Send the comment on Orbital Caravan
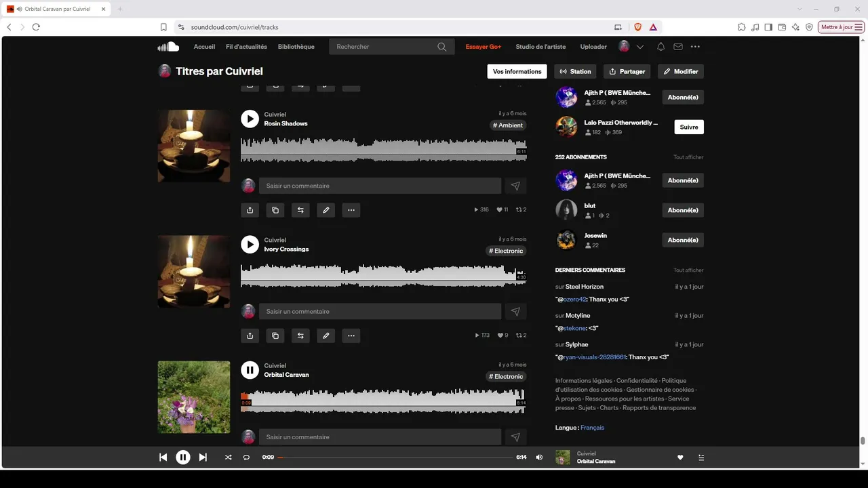Screen dimensions: 868x488 [x=515, y=437]
